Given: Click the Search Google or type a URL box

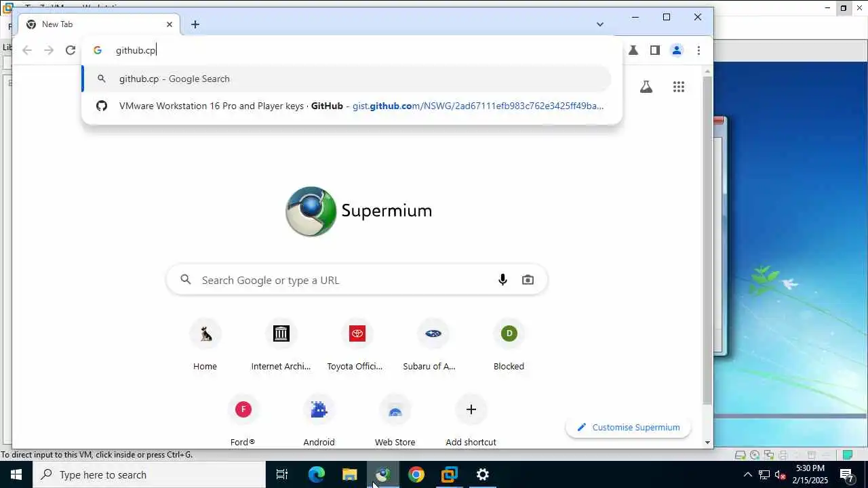Looking at the screenshot, I should click(357, 280).
